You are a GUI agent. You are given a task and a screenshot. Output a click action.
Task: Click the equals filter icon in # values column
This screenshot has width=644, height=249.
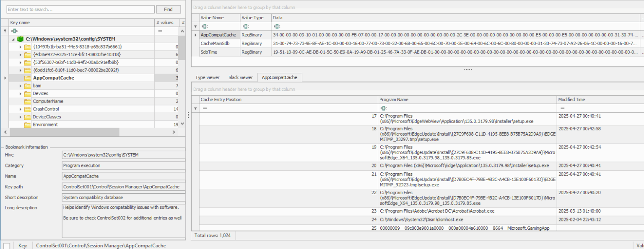click(160, 31)
